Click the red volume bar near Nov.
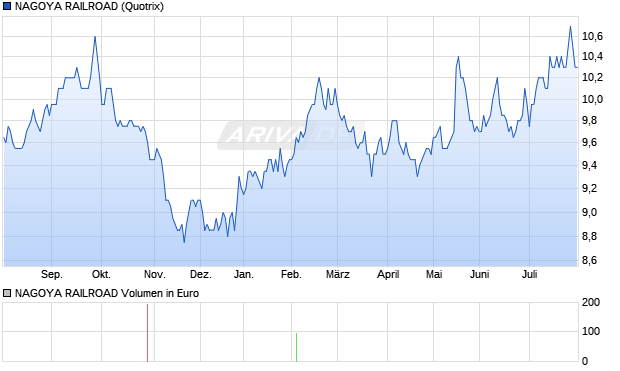Image resolution: width=620 pixels, height=371 pixels. (147, 333)
